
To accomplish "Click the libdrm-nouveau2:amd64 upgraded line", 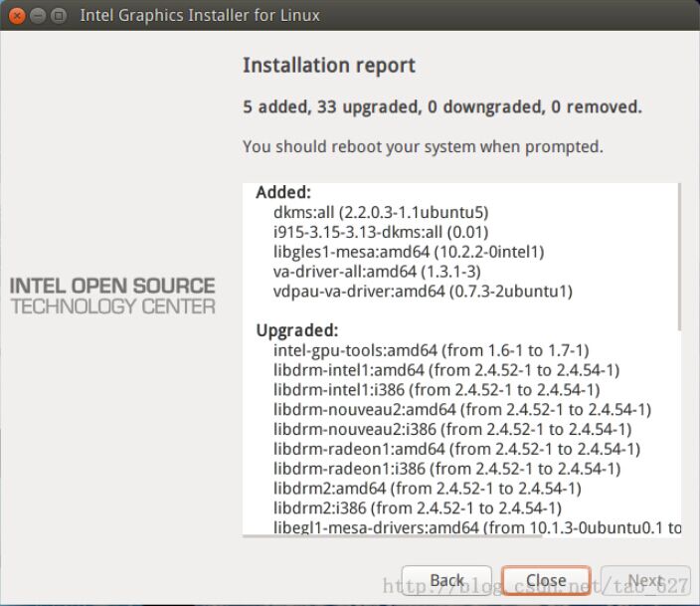I will point(462,409).
